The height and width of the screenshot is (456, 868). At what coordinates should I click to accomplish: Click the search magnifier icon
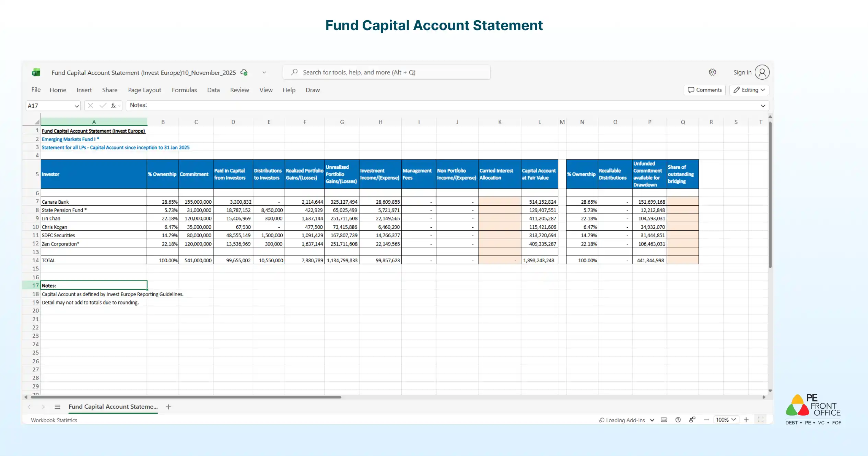[x=294, y=72]
